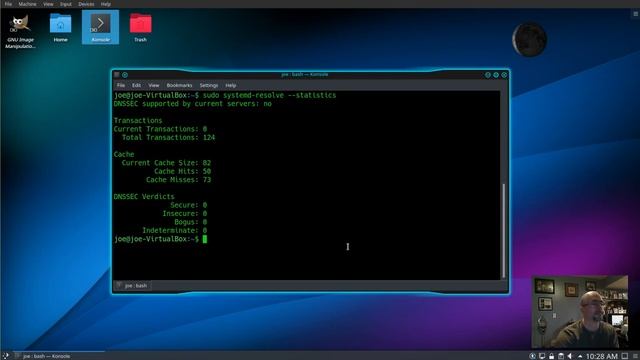Screen dimensions: 640x360
Task: Click the terminal cursor at the last prompt
Action: (x=205, y=239)
